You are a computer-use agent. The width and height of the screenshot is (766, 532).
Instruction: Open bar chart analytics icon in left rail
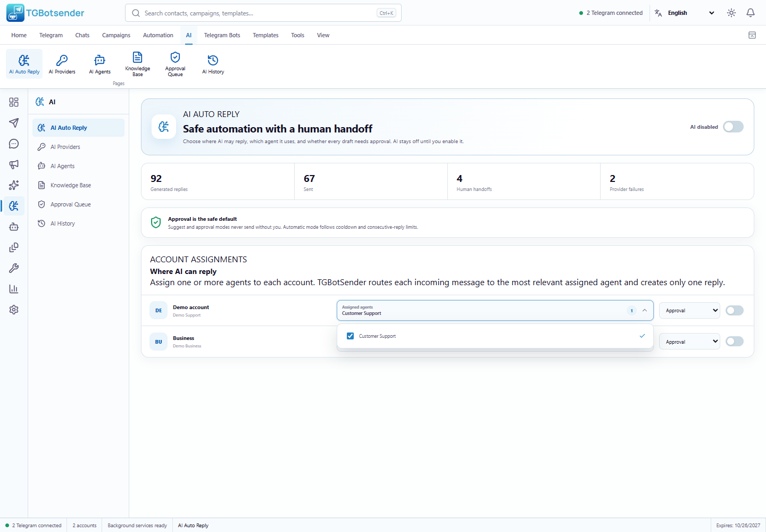click(14, 289)
